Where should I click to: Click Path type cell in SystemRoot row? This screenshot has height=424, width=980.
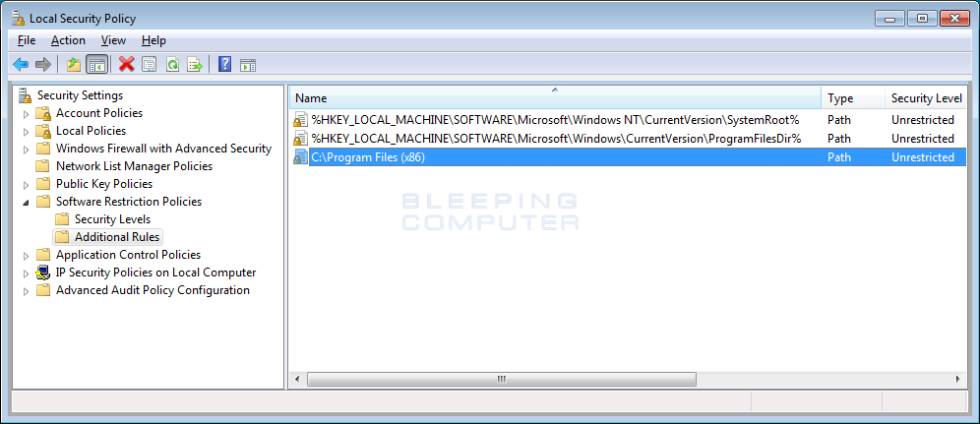(x=839, y=120)
